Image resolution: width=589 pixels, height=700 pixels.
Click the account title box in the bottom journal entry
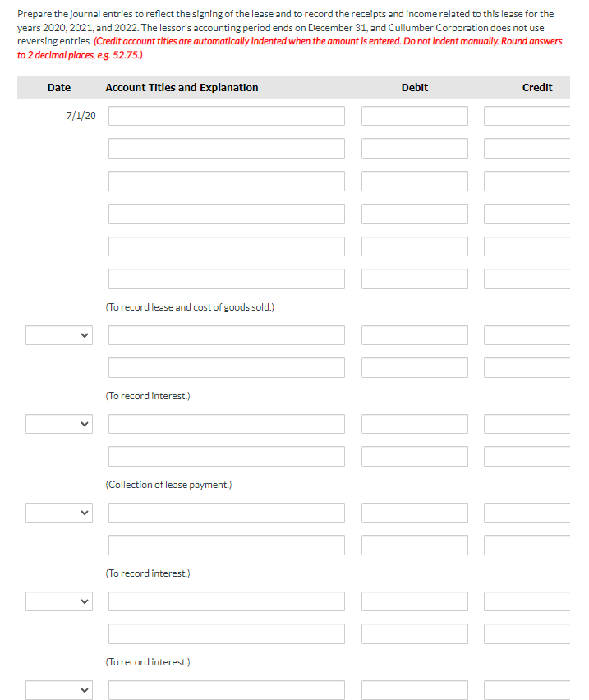point(226,690)
